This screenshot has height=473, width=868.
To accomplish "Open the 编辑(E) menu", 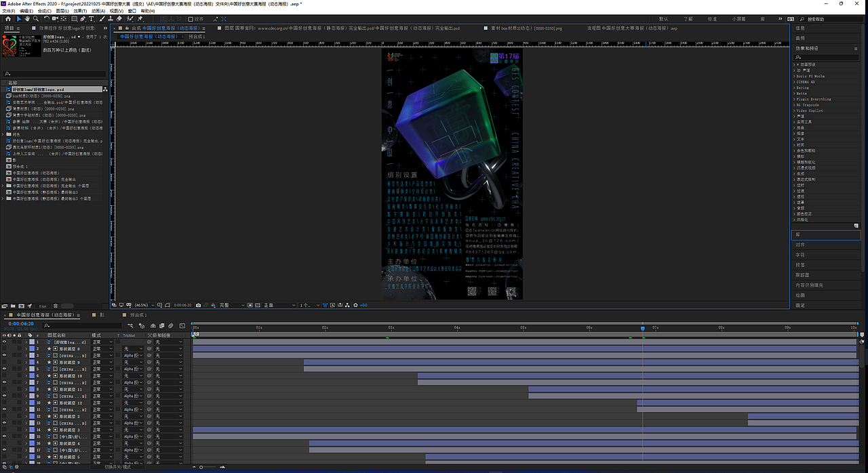I will (x=26, y=11).
